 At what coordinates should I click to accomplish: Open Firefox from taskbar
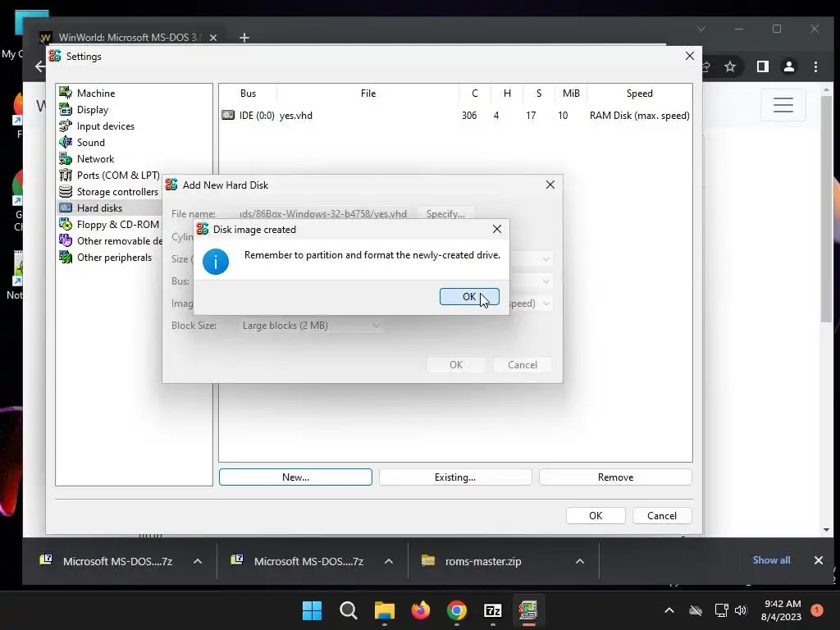(421, 610)
